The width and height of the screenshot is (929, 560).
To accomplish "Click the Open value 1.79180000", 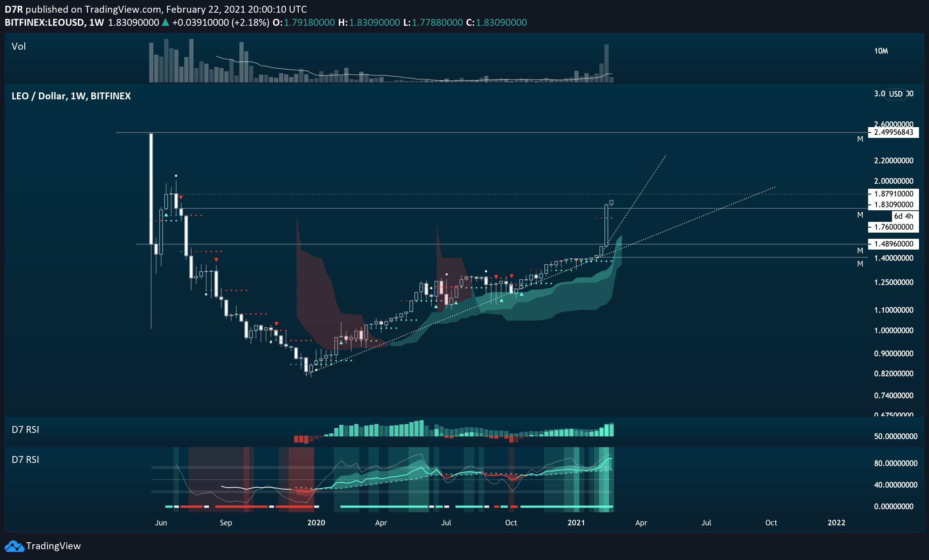I will [309, 22].
